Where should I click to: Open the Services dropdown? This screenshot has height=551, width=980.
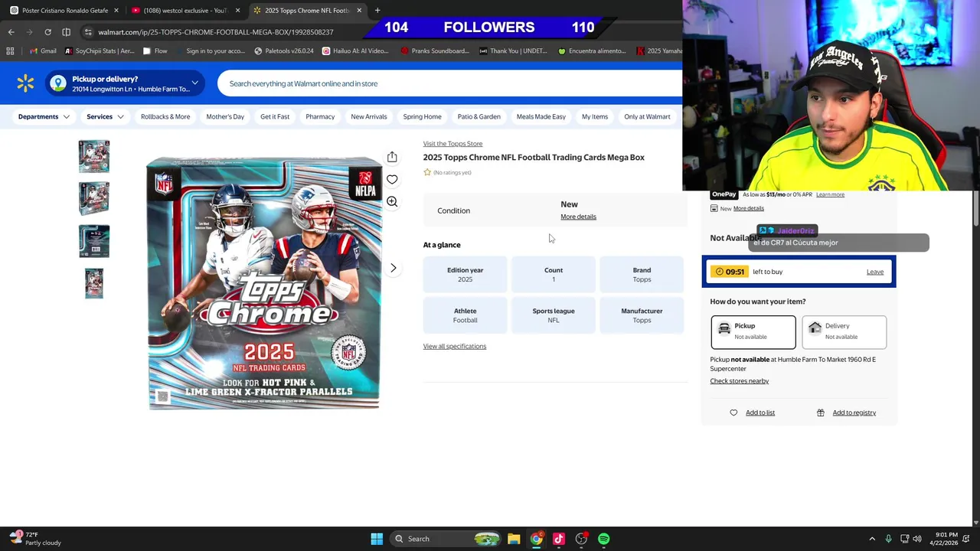(x=105, y=116)
